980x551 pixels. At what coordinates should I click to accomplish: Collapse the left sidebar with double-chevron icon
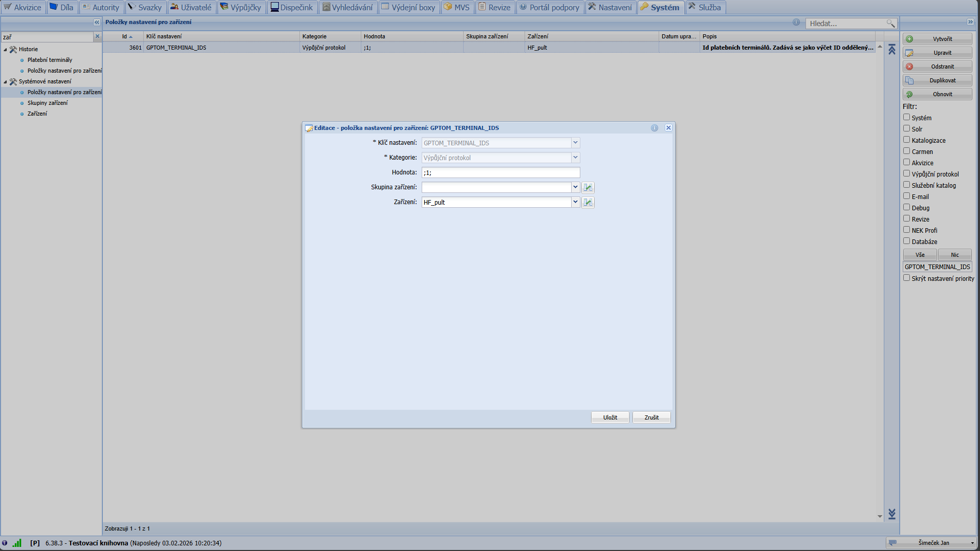[x=97, y=23]
